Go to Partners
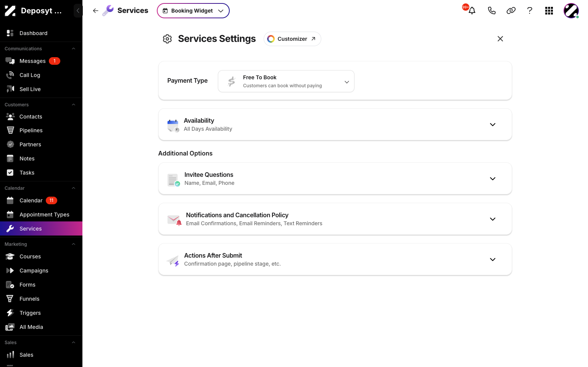 [41, 144]
